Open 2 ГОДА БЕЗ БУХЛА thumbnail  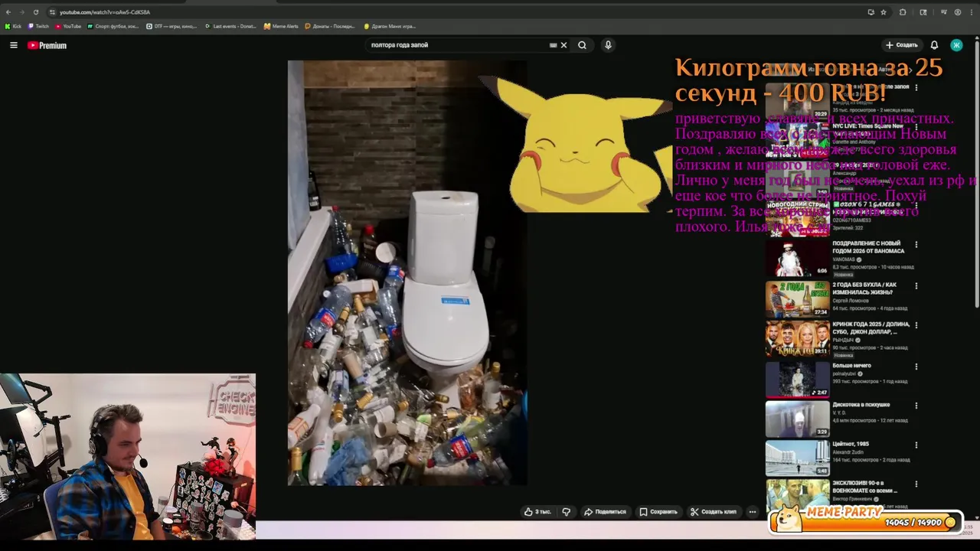(797, 299)
